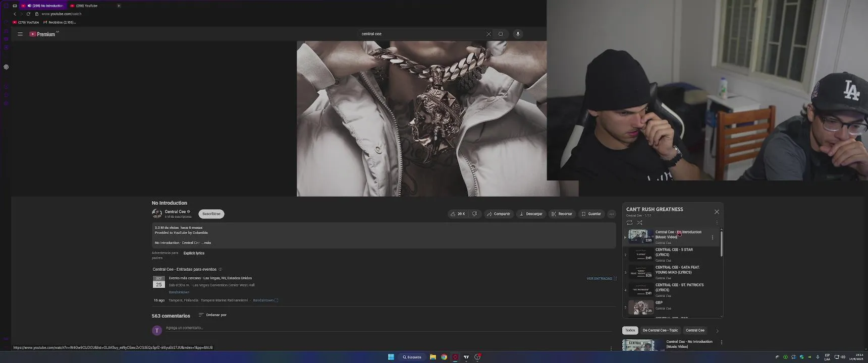The width and height of the screenshot is (868, 363).
Task: Clear the search box with the X icon
Action: (489, 34)
